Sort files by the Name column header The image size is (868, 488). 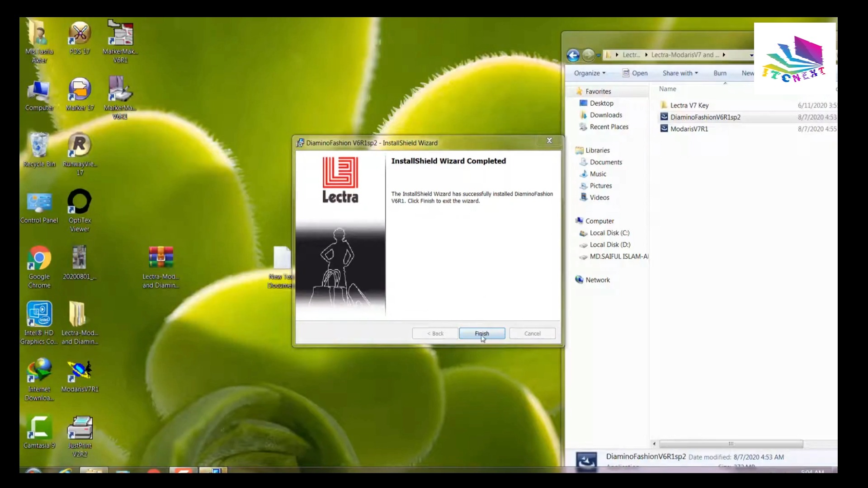(x=667, y=89)
